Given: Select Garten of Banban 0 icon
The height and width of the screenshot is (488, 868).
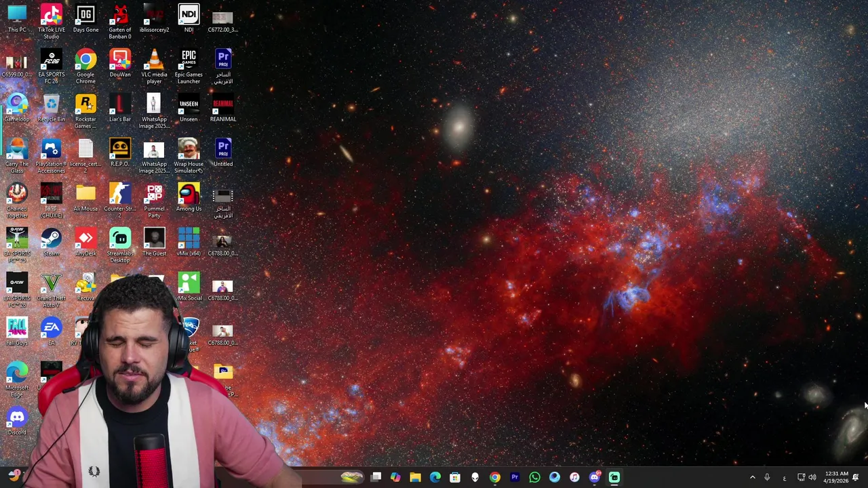Looking at the screenshot, I should tap(120, 22).
